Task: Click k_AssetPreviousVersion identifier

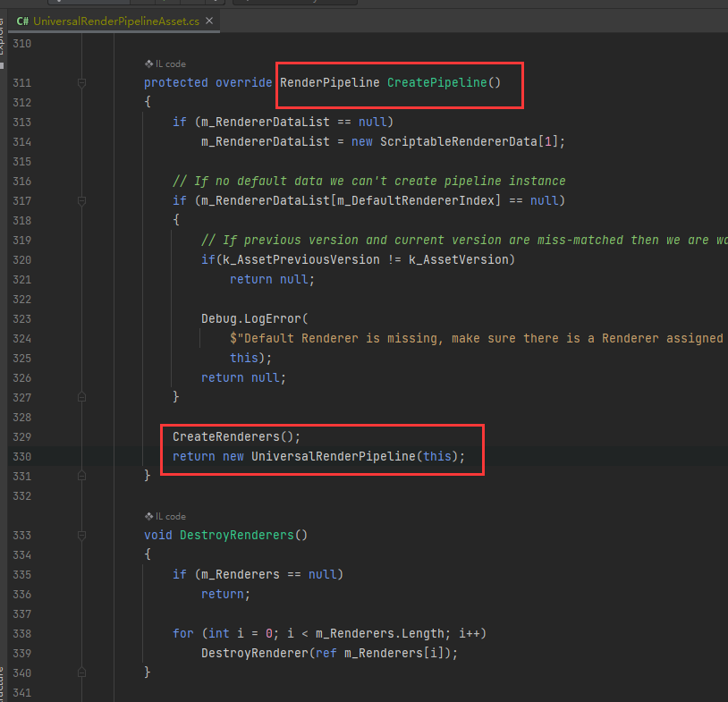Action: coord(301,259)
